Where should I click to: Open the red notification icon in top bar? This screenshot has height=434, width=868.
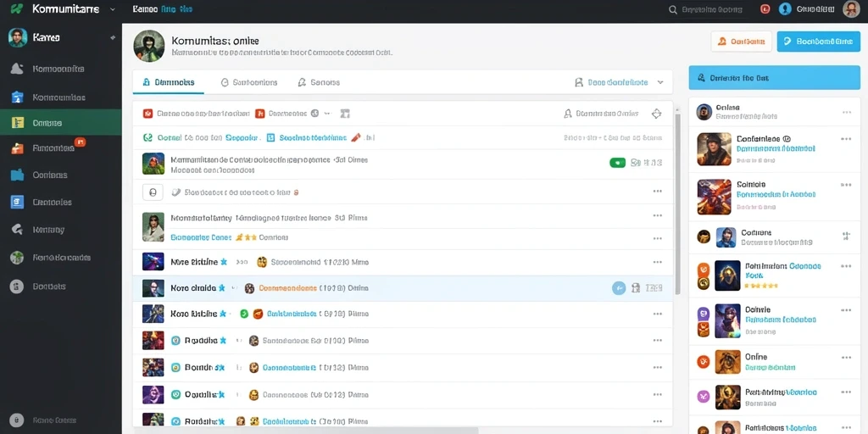point(765,8)
